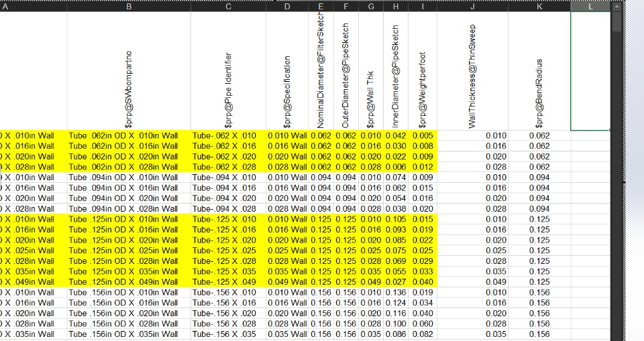
Task: Select cell Tube-.062 X .016
Action: click(x=228, y=146)
